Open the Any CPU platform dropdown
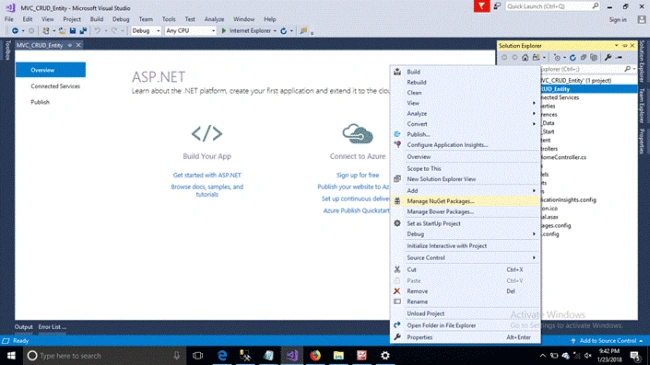This screenshot has height=365, width=650. pos(190,31)
